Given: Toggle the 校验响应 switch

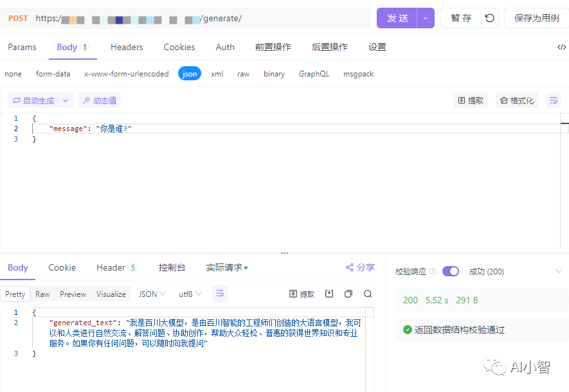Looking at the screenshot, I should tap(451, 271).
